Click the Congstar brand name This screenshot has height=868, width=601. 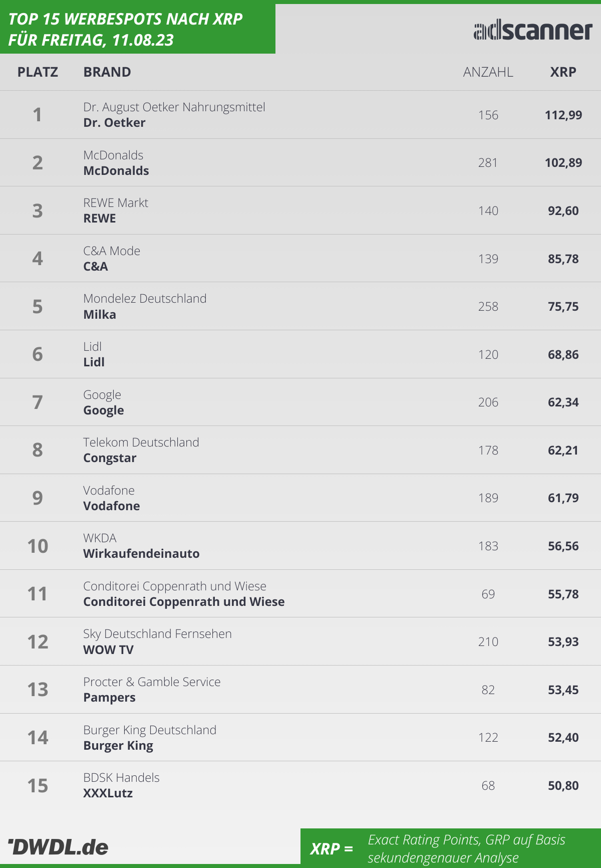coord(110,458)
